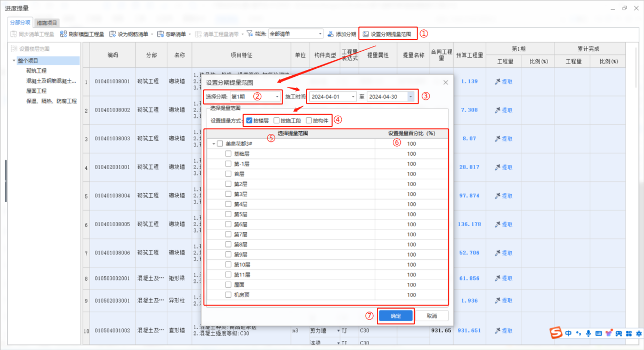644x350 pixels.
Task: Check the 美泉花都3# checkbox
Action: point(220,144)
